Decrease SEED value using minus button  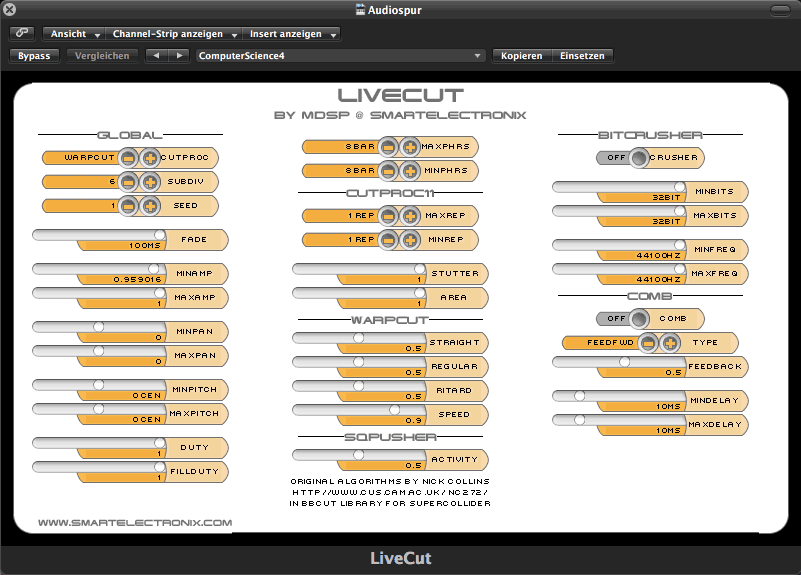(x=128, y=206)
